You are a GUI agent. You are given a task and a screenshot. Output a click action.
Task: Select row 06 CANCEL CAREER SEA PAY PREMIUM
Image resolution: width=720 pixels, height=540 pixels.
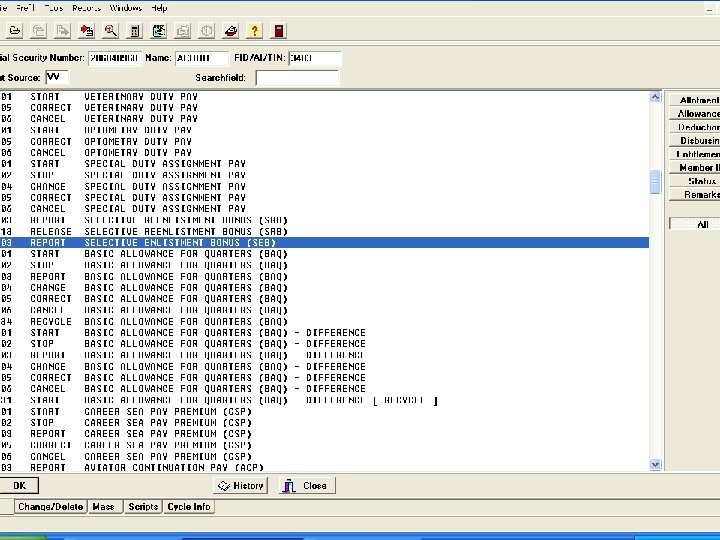324,456
